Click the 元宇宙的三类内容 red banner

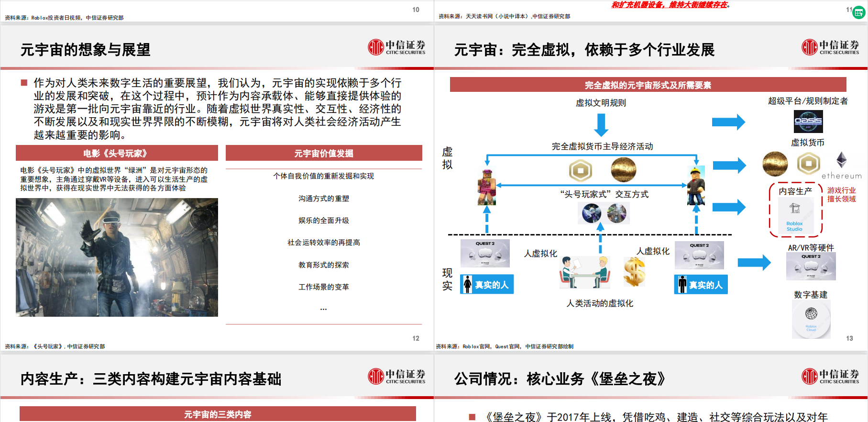pos(218,414)
